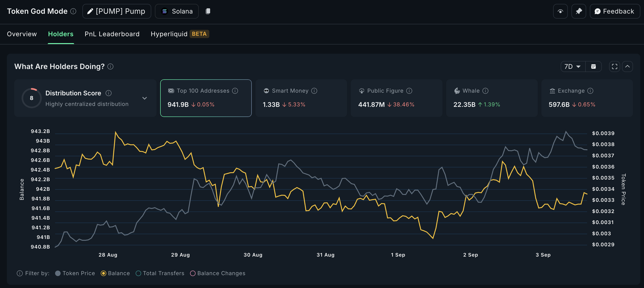Select the Exchange holder card
The width and height of the screenshot is (644, 288).
tap(587, 98)
